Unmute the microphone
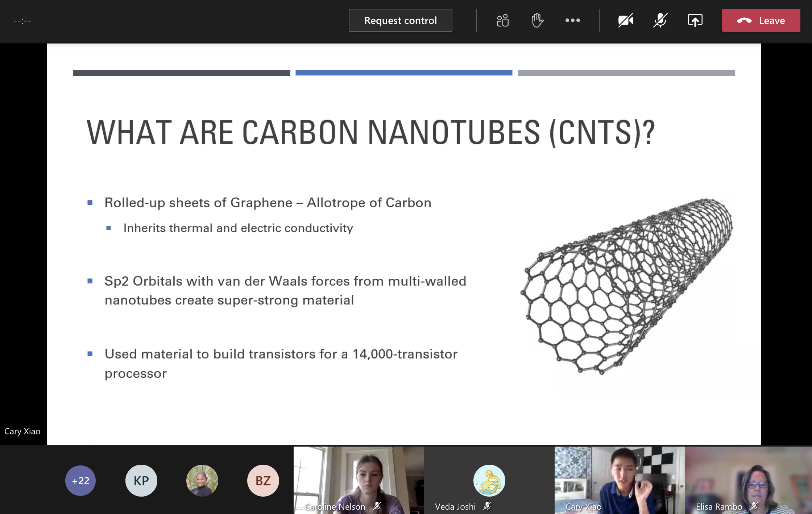The width and height of the screenshot is (812, 514). [660, 20]
